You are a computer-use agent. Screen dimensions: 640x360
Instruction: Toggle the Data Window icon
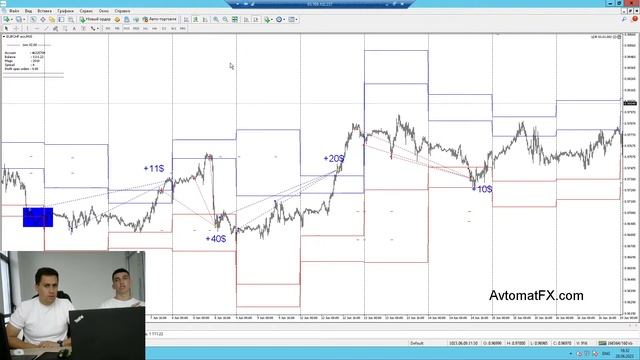(42, 19)
